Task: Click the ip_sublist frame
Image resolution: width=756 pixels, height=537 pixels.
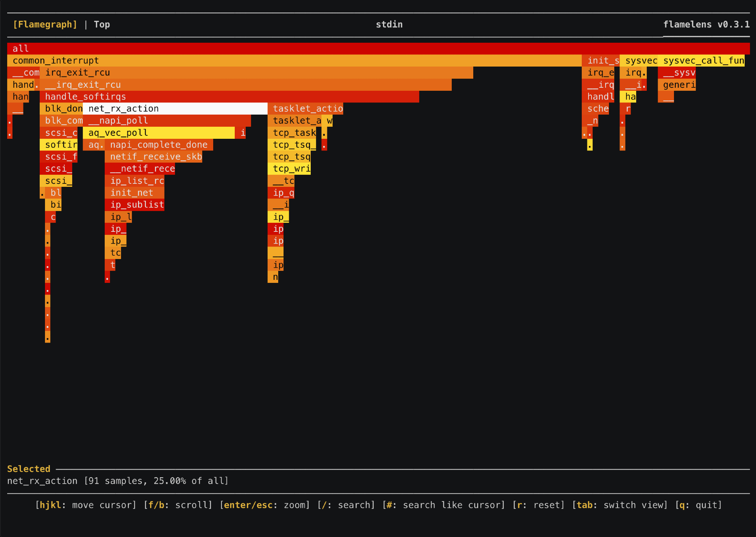Action: coord(135,205)
